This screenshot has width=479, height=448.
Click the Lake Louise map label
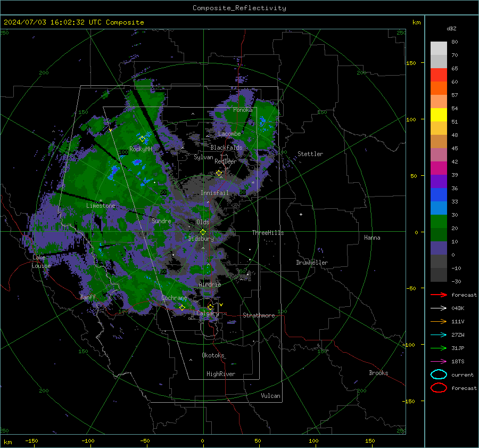pos(41,262)
